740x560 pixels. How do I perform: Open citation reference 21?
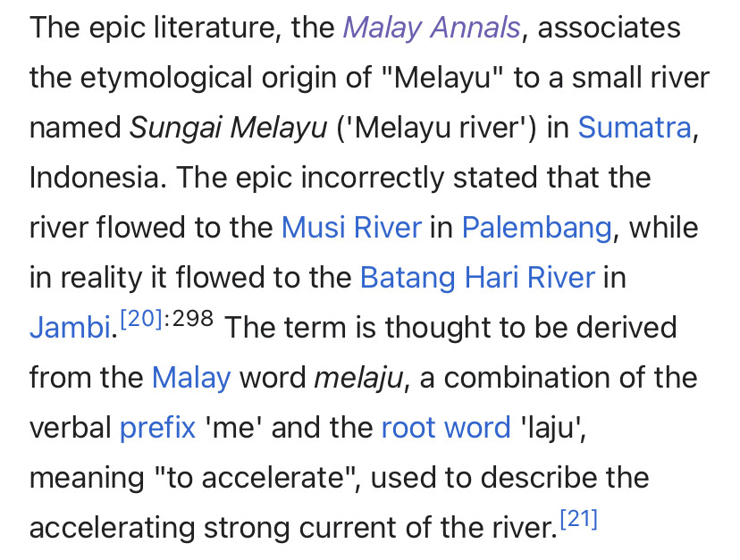click(579, 519)
